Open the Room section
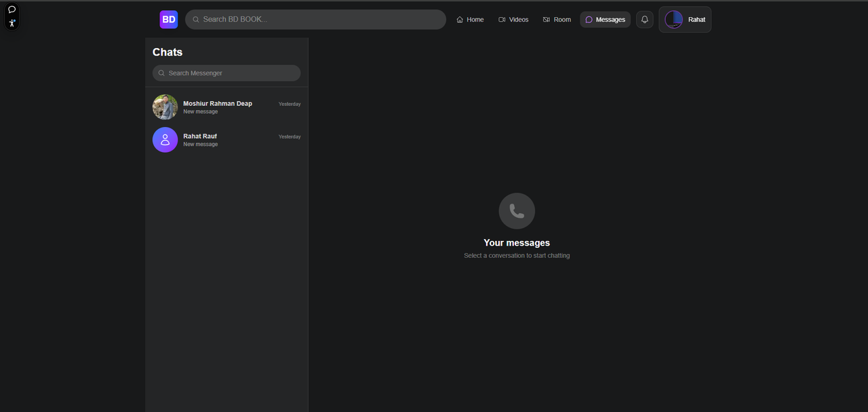The width and height of the screenshot is (868, 412). pyautogui.click(x=557, y=20)
